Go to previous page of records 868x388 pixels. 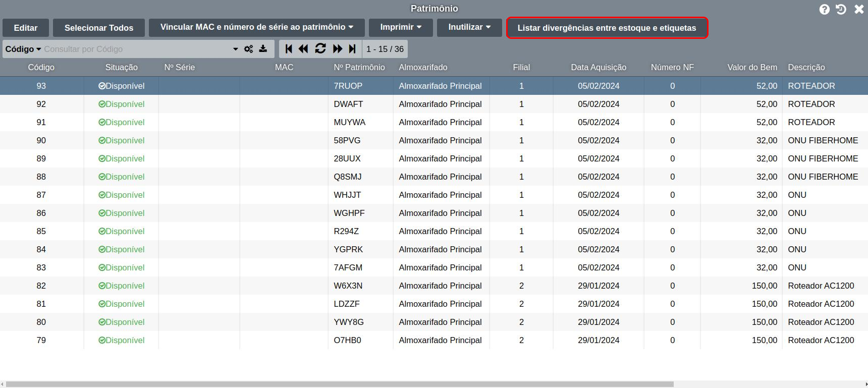(303, 49)
